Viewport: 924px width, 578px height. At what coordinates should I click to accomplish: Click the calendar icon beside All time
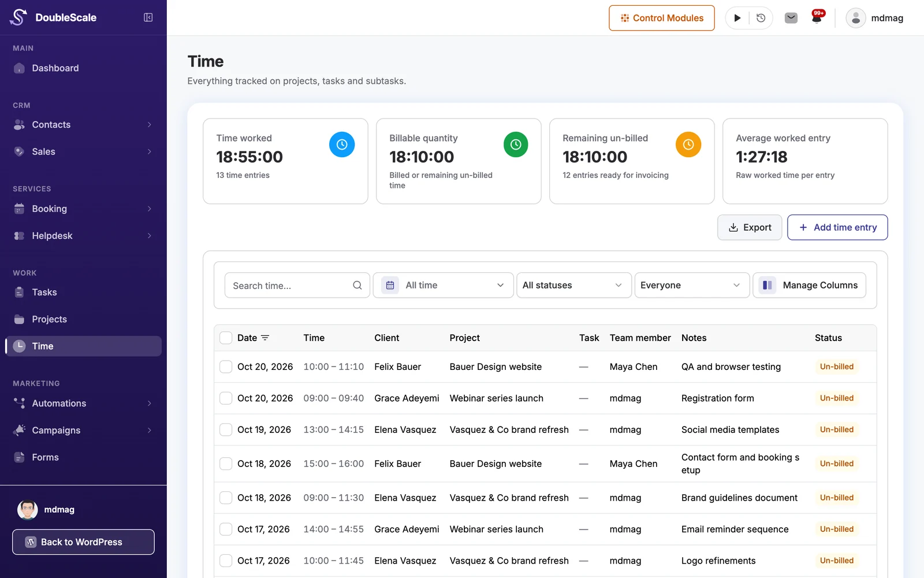tap(390, 285)
